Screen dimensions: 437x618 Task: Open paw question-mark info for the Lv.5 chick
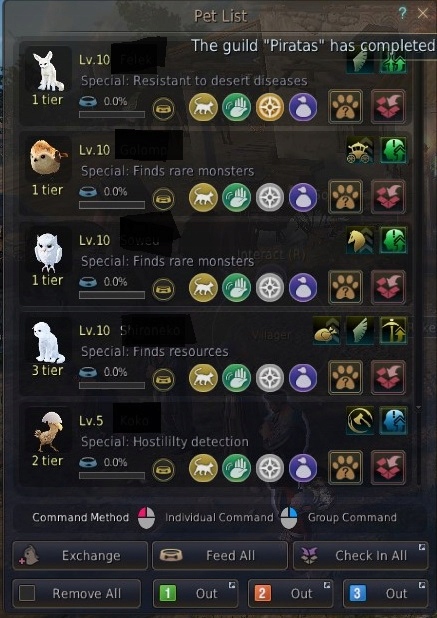point(346,467)
